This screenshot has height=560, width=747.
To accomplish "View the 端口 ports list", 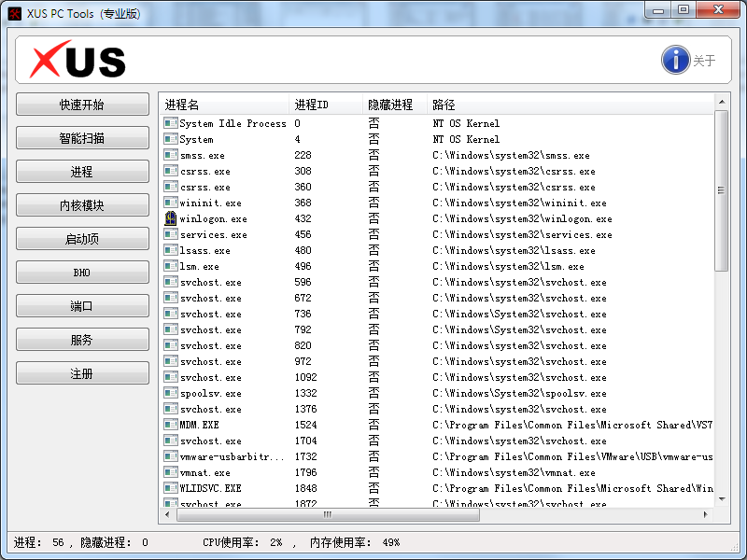I will [x=82, y=306].
